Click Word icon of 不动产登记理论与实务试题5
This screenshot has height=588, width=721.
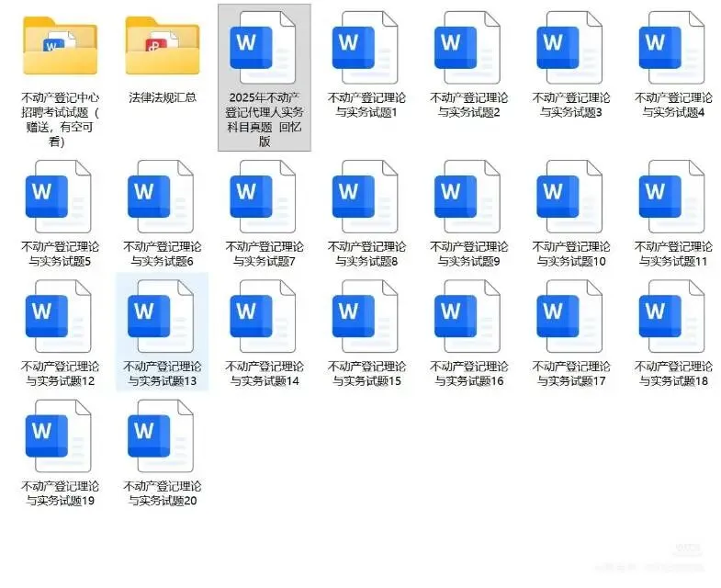coord(59,197)
